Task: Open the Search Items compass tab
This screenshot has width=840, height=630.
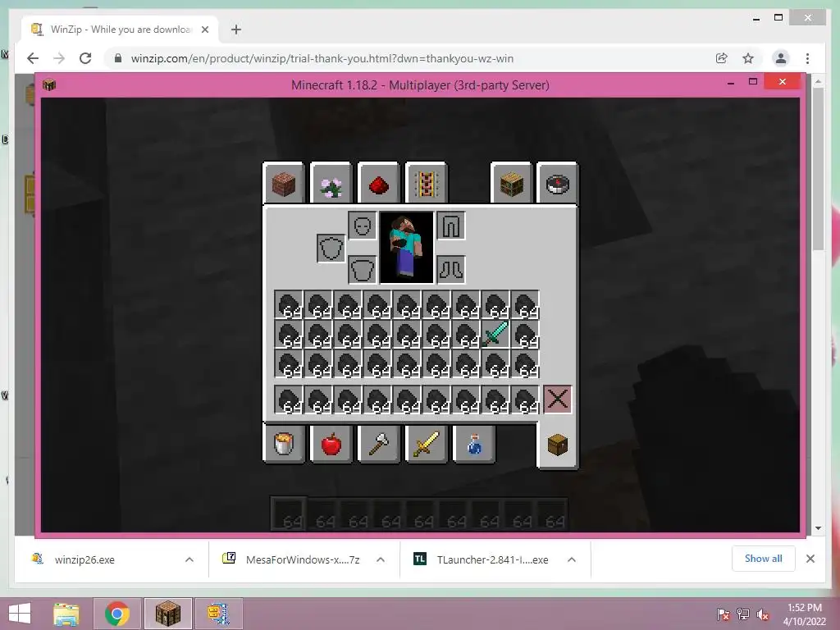Action: click(x=557, y=184)
